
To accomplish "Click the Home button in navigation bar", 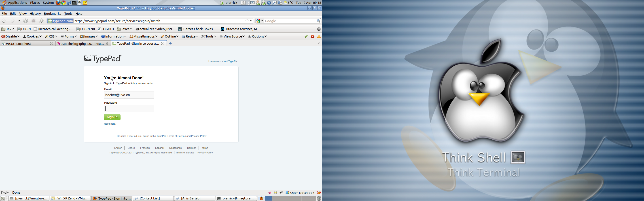I will [42, 21].
